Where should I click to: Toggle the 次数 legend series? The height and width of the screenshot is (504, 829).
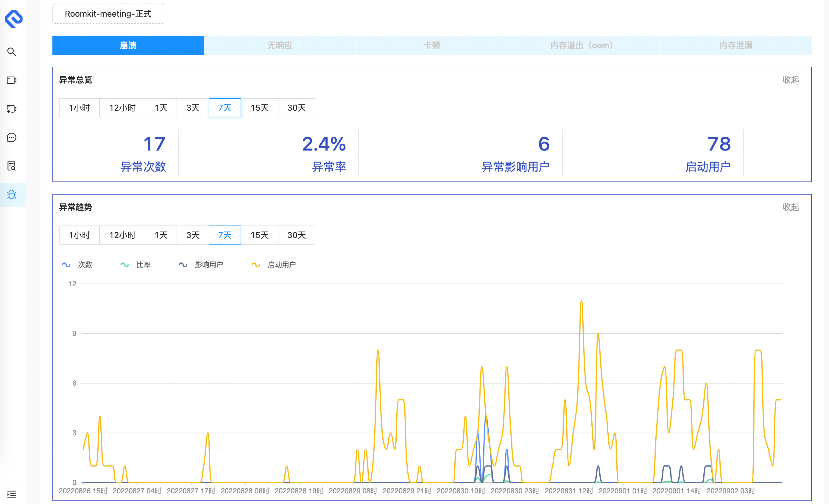click(77, 264)
